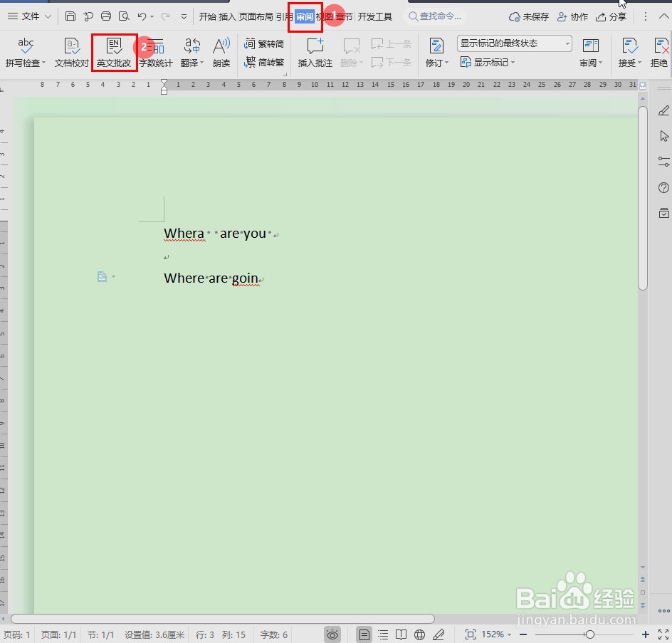This screenshot has width=672, height=643.
Task: Click the 翻译 translate icon
Action: point(192,46)
